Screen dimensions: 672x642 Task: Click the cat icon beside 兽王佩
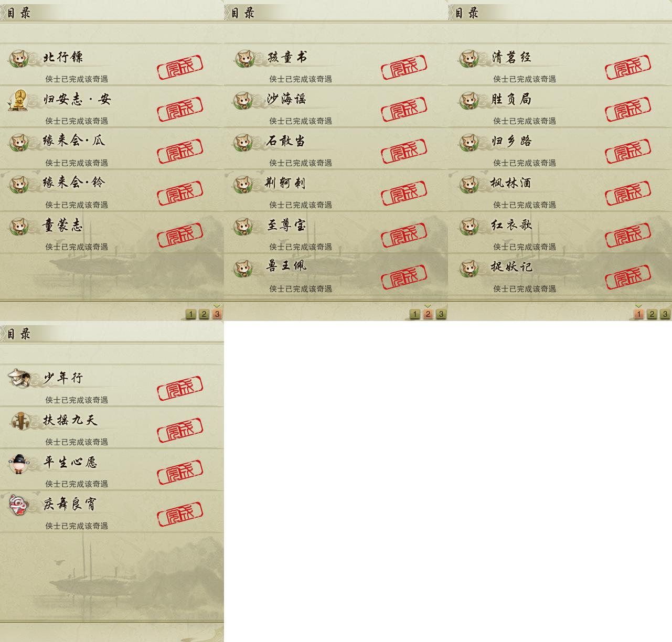(243, 268)
